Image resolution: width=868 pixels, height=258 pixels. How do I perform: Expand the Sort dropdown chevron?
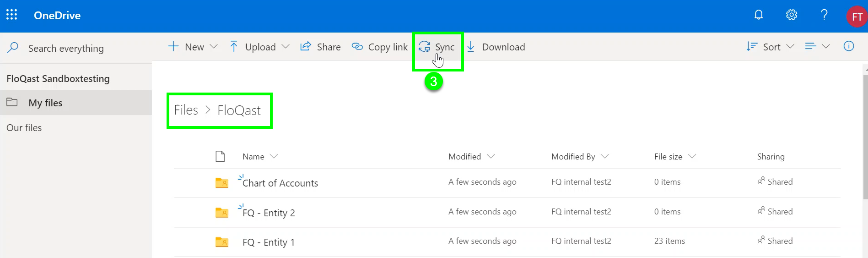(790, 46)
